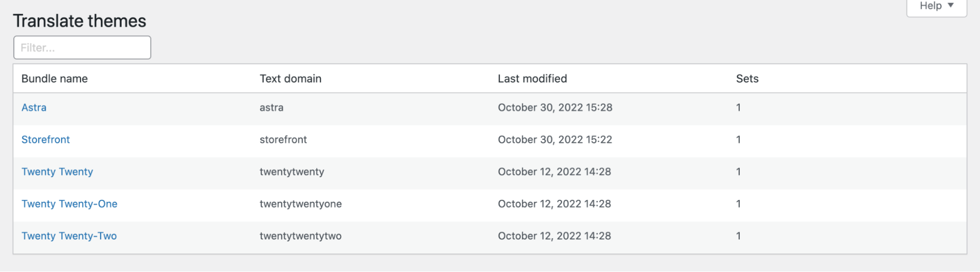Click Astra's October 30, 2022 15:28 date
The width and height of the screenshot is (980, 272).
555,108
